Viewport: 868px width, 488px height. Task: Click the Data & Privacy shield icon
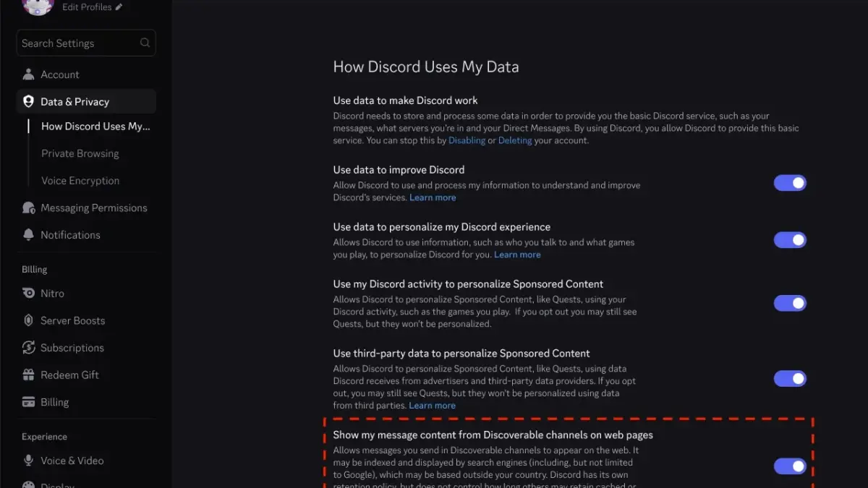point(28,102)
